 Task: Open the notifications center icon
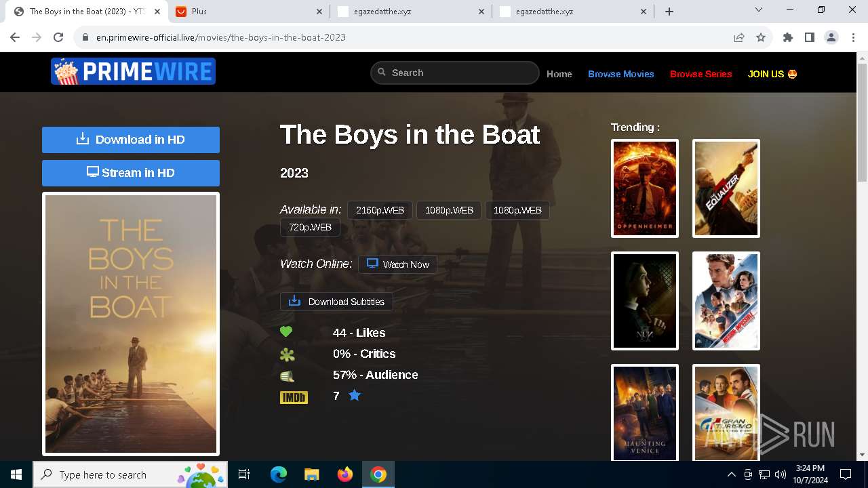[x=846, y=474]
